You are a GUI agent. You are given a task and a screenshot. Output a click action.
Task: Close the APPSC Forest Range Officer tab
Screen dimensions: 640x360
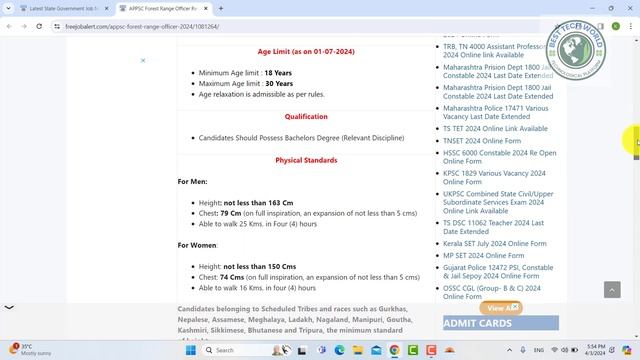coord(206,8)
